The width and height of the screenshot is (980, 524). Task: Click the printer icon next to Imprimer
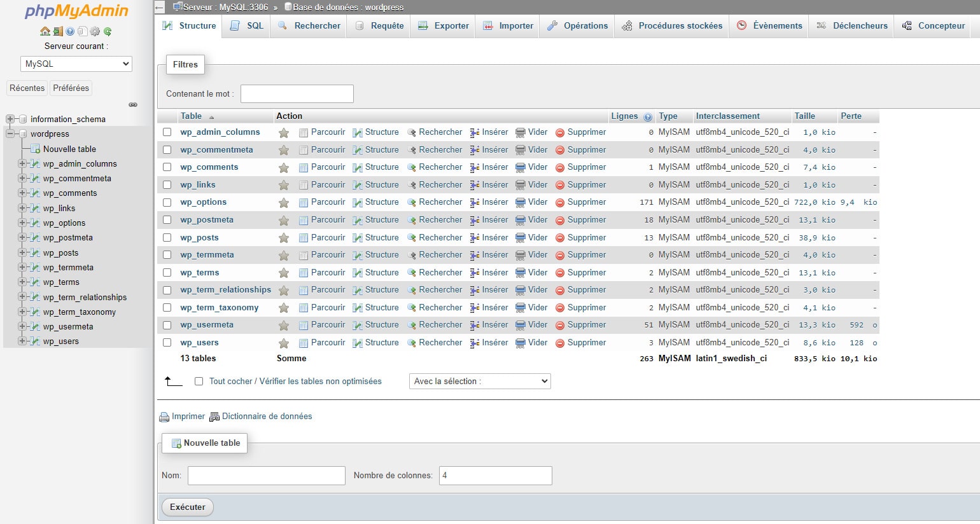coord(164,417)
